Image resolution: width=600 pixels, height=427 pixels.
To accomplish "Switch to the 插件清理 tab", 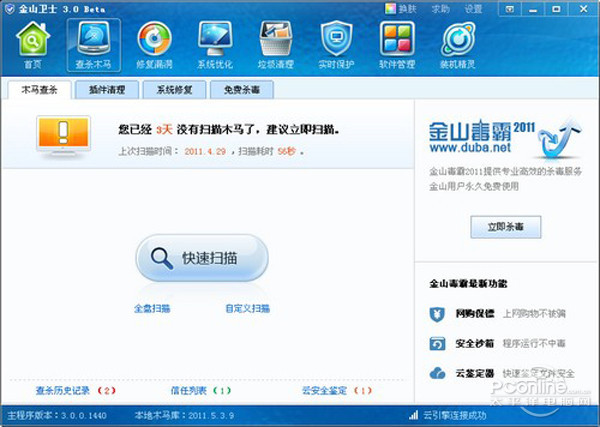I will click(x=107, y=90).
